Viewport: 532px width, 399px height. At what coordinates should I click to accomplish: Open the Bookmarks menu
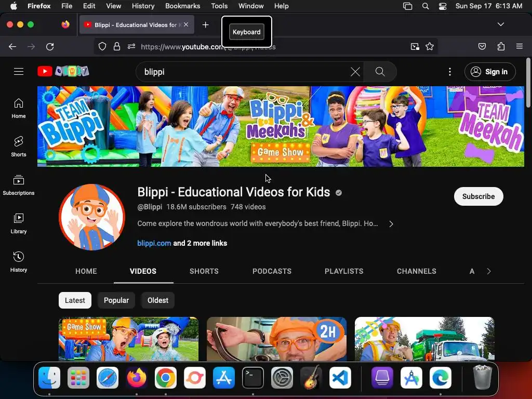click(182, 6)
